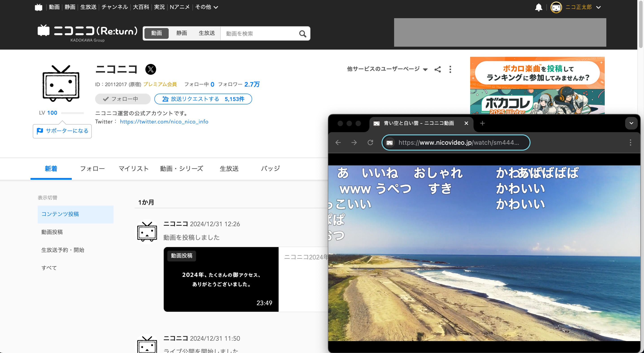644x353 pixels.
Task: Open the profile three-dot menu
Action: point(450,69)
